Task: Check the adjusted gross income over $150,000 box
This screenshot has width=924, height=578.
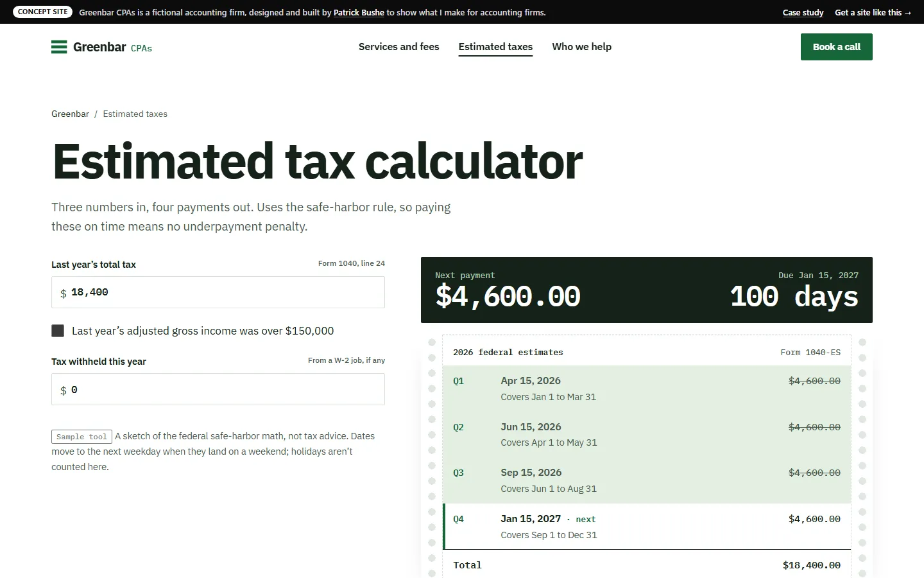Action: [x=58, y=331]
